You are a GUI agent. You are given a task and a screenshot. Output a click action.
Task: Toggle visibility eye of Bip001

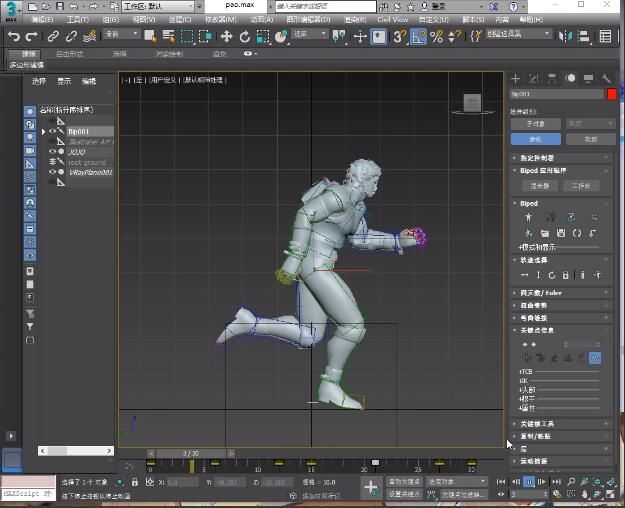pyautogui.click(x=52, y=131)
